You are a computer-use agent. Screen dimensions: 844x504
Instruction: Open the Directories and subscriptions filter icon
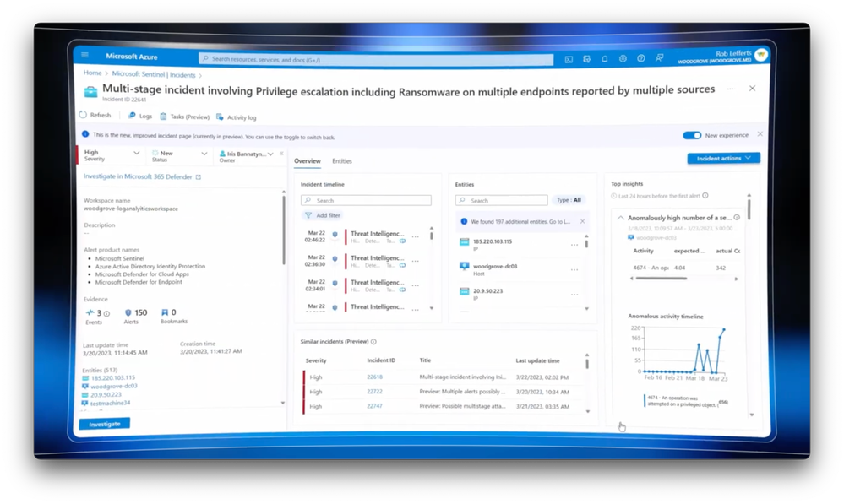(586, 58)
